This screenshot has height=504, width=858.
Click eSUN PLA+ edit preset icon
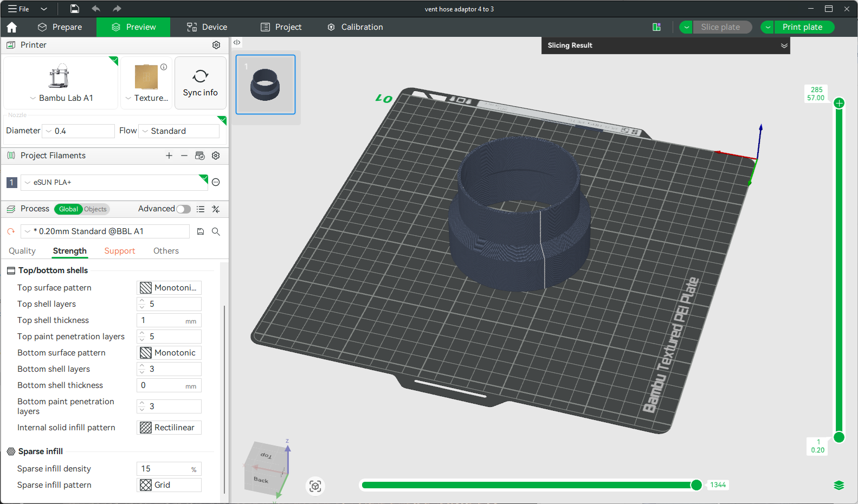(216, 182)
